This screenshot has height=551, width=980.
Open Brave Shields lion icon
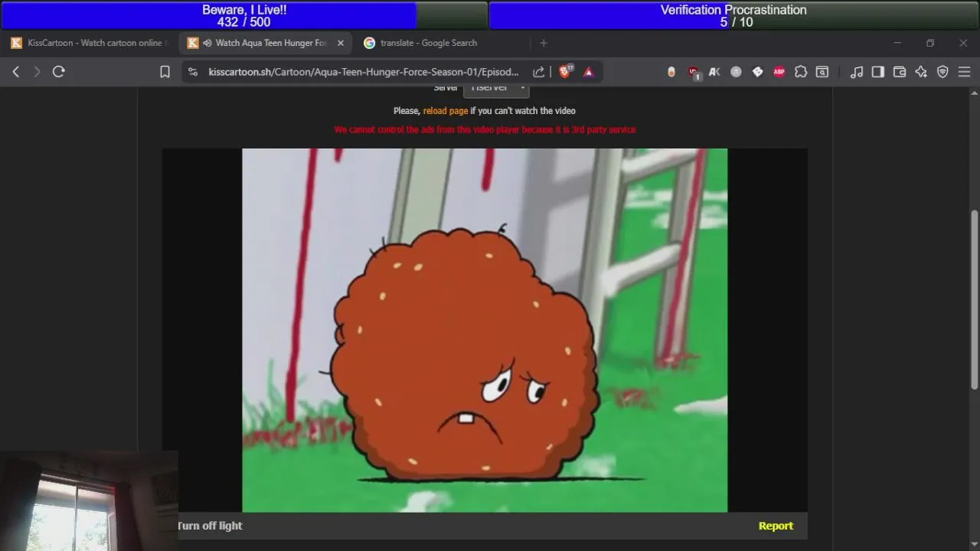click(566, 71)
